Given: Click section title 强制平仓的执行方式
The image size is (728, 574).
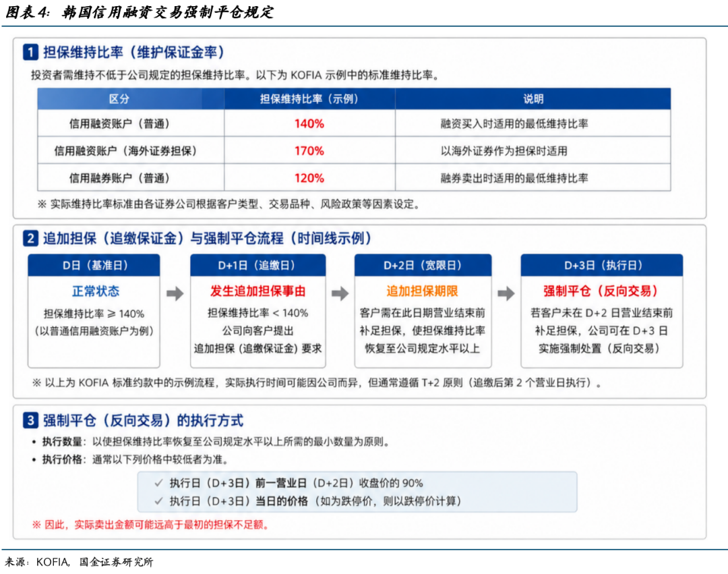Looking at the screenshot, I should (143, 420).
